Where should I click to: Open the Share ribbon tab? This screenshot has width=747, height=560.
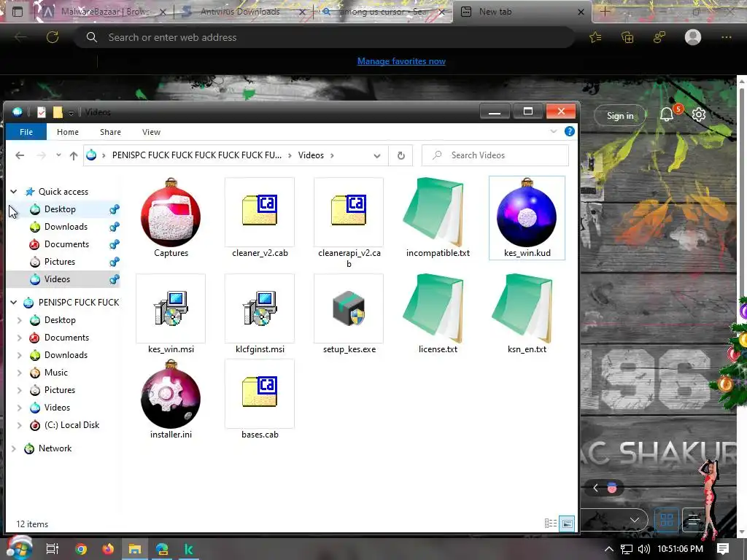[110, 132]
